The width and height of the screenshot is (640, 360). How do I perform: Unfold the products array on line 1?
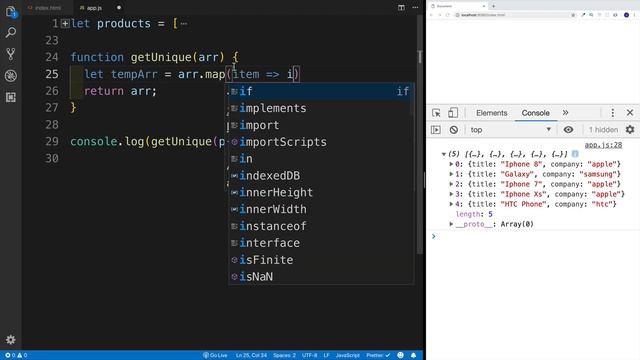(65, 24)
